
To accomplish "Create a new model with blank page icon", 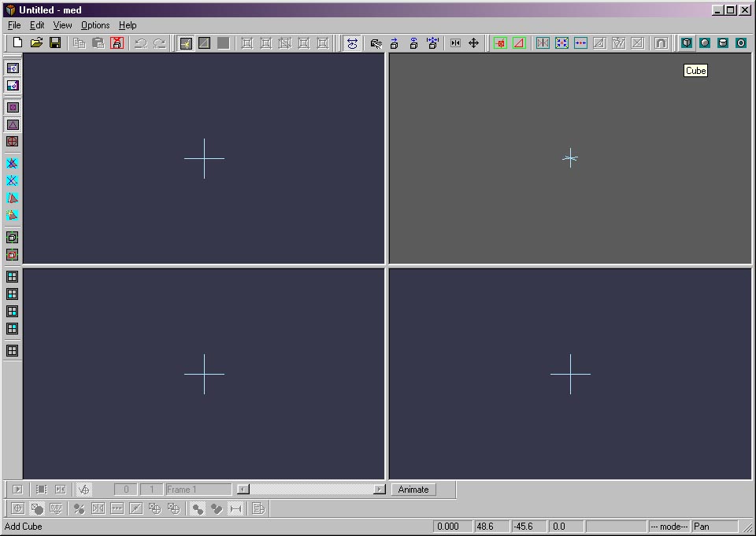I will pos(17,43).
